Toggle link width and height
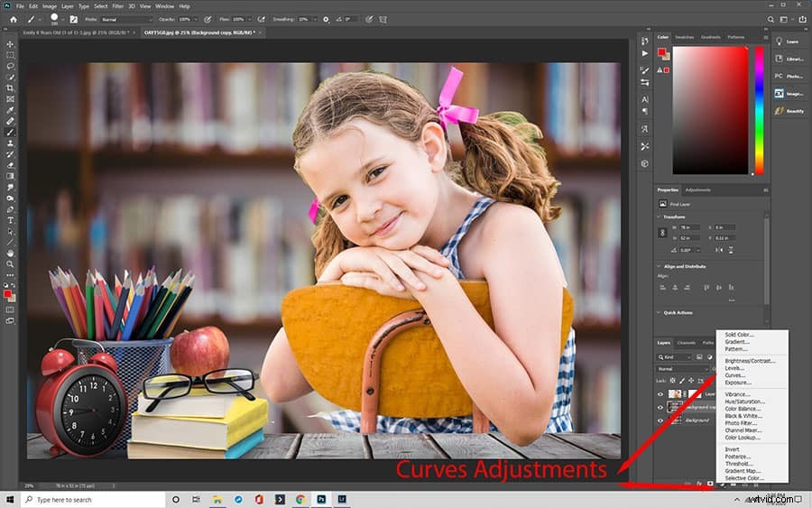 662,233
